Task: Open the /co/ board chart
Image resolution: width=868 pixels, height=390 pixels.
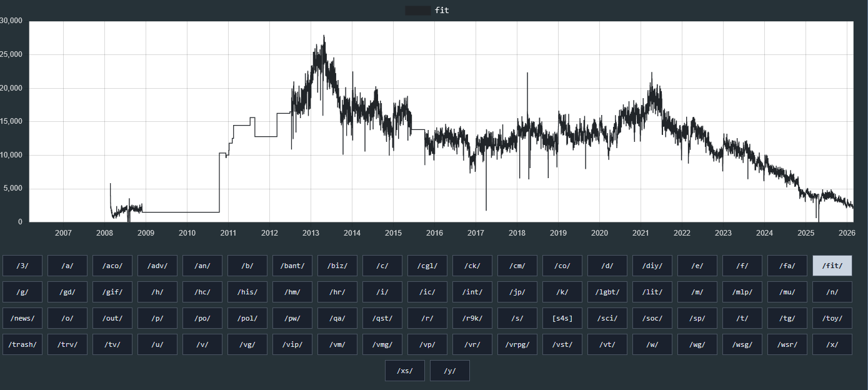Action: (x=562, y=266)
